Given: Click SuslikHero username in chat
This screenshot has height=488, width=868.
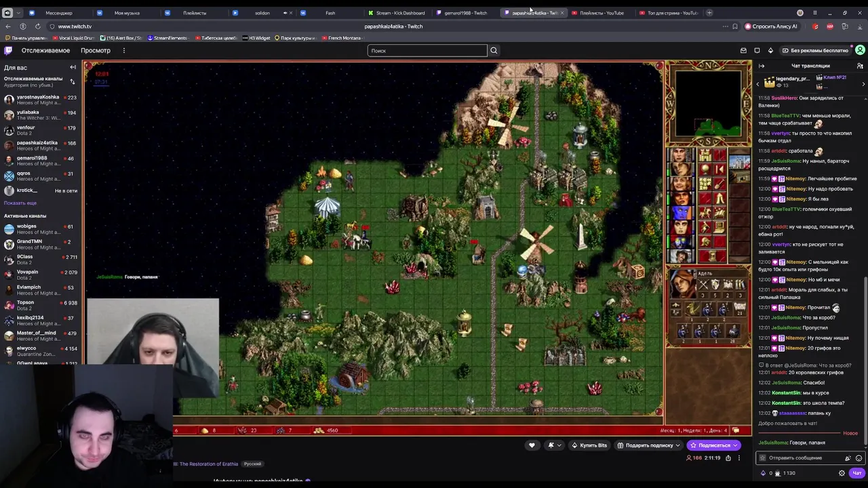Looking at the screenshot, I should tap(785, 98).
